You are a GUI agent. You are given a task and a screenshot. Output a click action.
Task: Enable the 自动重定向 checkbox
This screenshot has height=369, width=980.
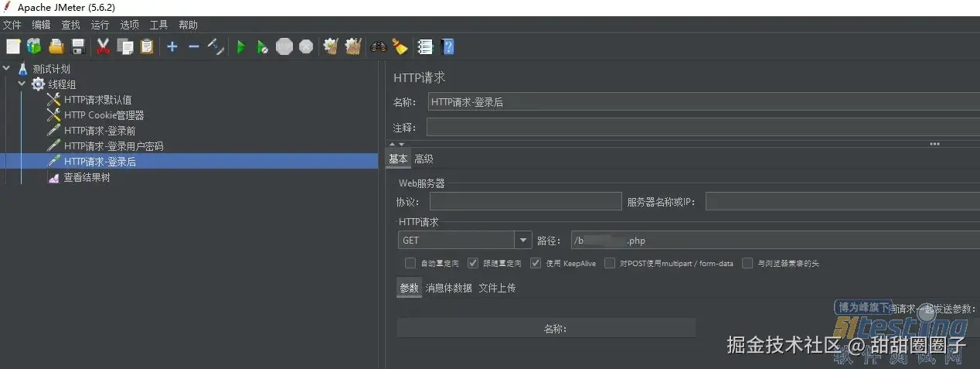410,263
